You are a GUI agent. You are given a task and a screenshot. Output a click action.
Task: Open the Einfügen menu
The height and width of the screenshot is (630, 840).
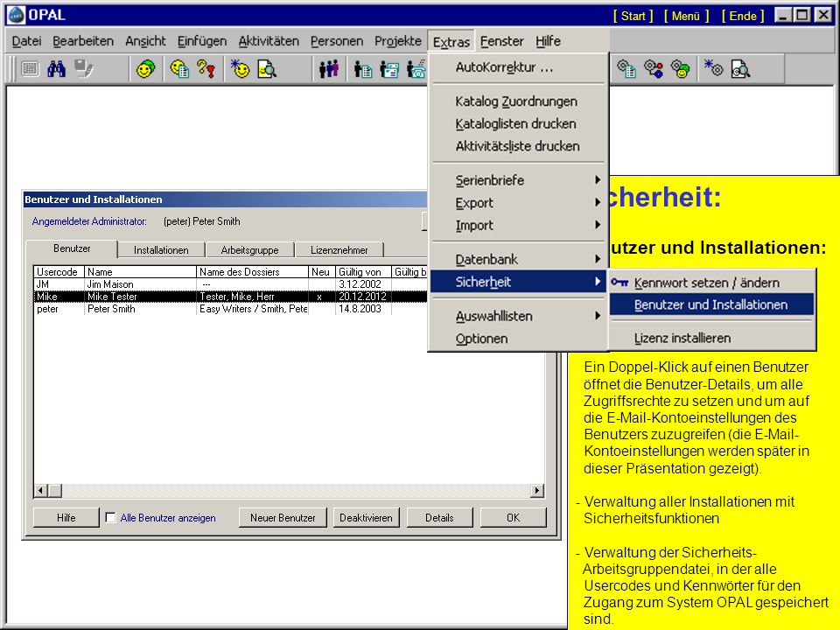(202, 41)
